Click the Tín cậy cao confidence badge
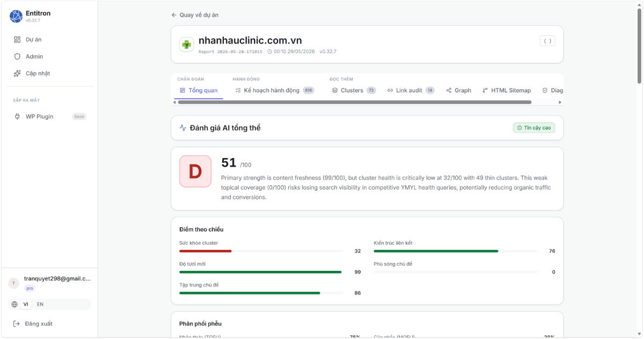 (534, 128)
